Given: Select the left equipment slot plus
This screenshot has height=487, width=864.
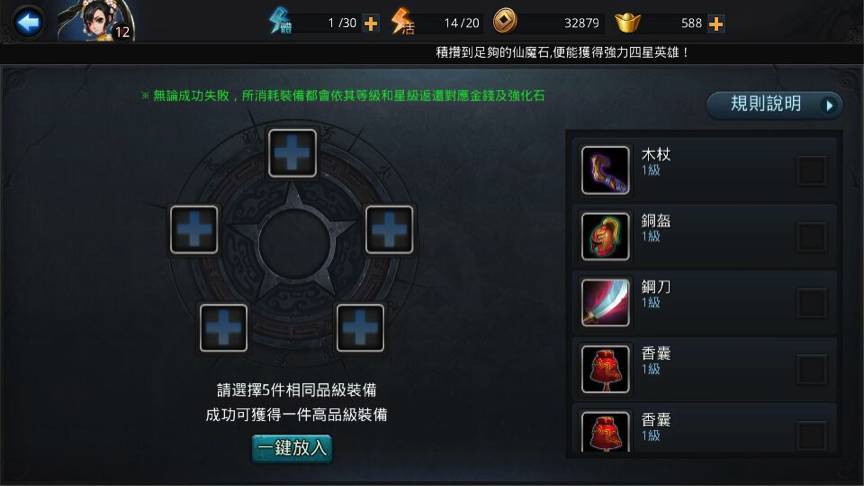Looking at the screenshot, I should 194,229.
